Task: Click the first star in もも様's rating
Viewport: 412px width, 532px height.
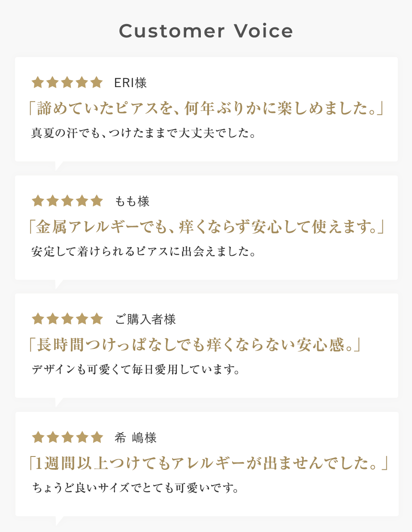Action: pyautogui.click(x=38, y=200)
